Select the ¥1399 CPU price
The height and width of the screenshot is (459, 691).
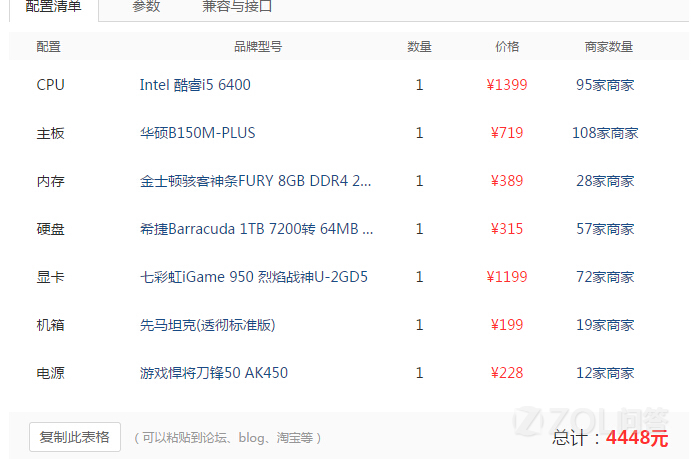coord(507,85)
